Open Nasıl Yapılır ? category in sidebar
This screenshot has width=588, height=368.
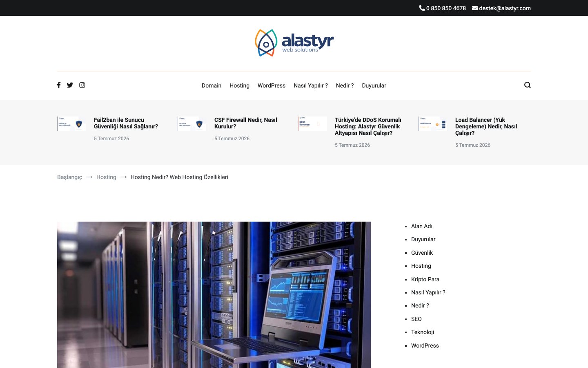428,292
